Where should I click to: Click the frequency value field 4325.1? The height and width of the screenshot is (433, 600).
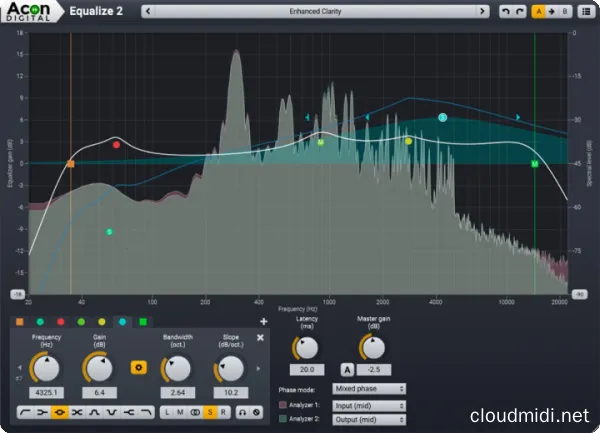point(46,392)
